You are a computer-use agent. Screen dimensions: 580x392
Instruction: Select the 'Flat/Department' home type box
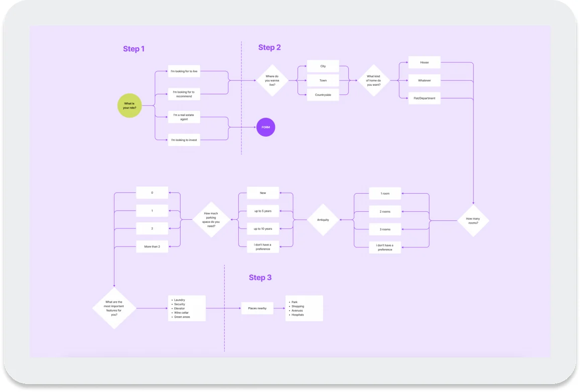click(x=424, y=98)
